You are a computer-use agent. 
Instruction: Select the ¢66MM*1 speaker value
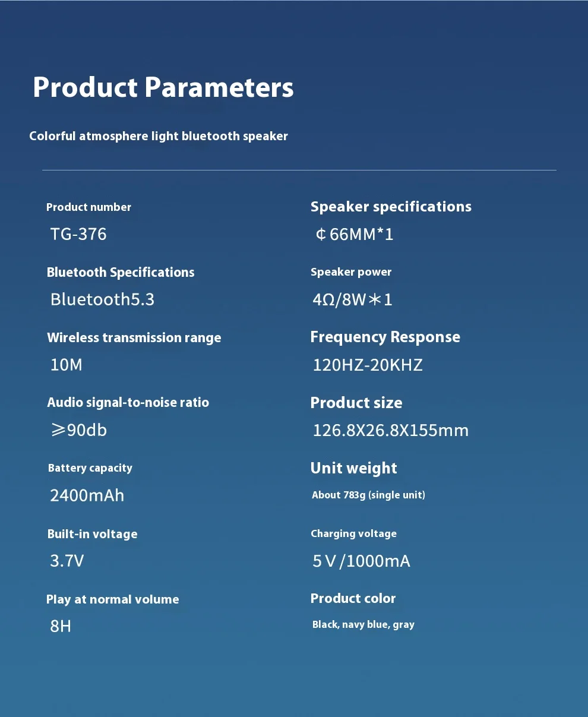tap(354, 234)
